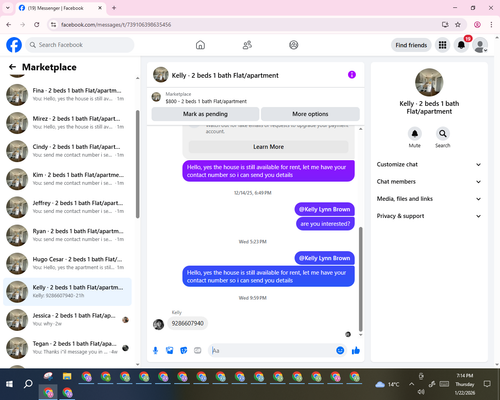This screenshot has width=500, height=400.
Task: Go to the Home feed icon
Action: [200, 45]
